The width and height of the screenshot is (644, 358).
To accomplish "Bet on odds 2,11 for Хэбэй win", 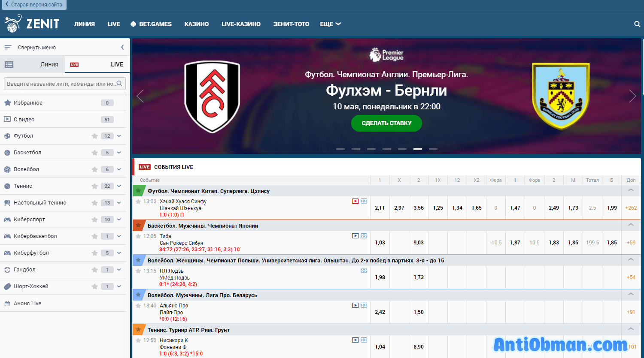I will pyautogui.click(x=380, y=208).
